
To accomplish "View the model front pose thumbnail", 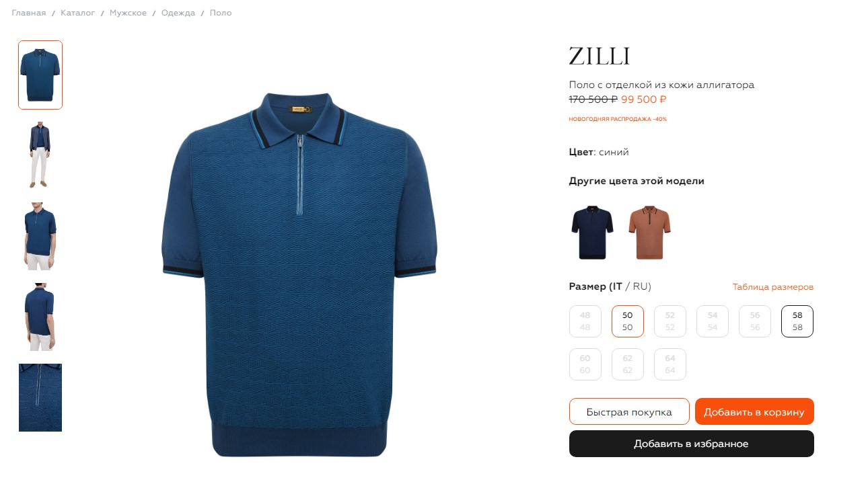I will pyautogui.click(x=40, y=236).
